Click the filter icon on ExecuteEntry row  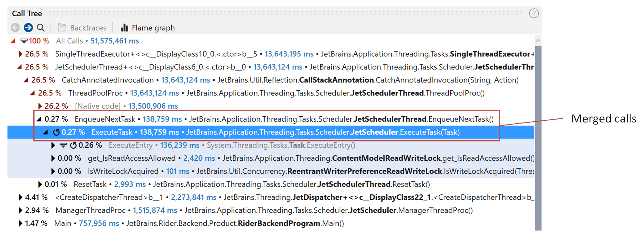pos(63,145)
